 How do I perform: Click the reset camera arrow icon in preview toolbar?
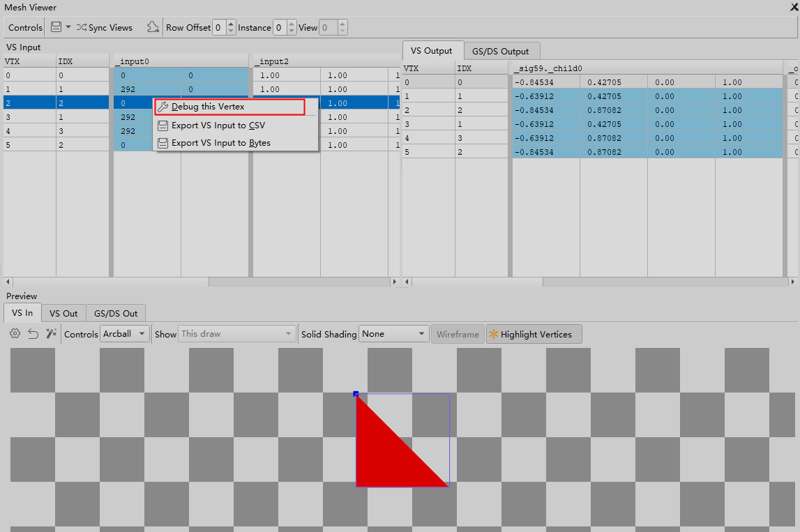click(x=32, y=334)
